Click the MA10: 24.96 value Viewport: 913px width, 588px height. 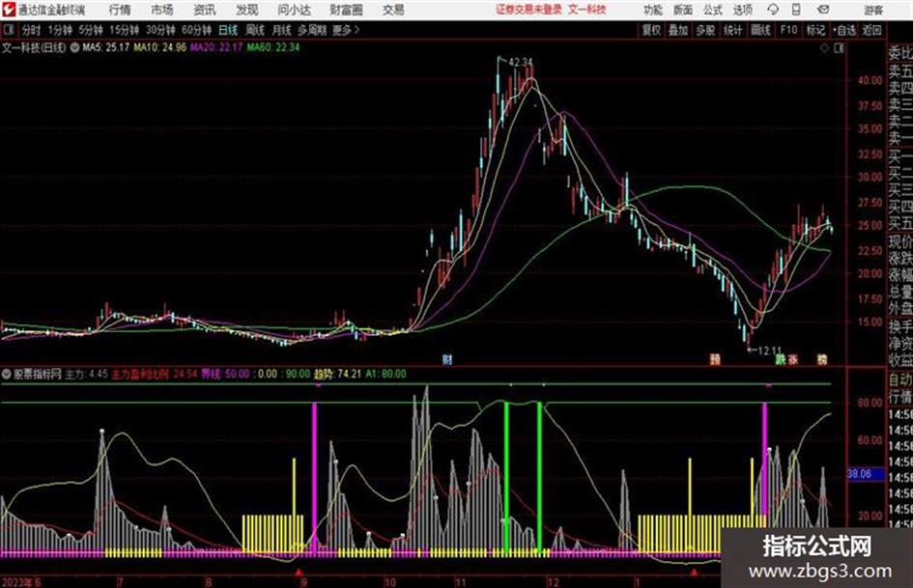tap(159, 47)
